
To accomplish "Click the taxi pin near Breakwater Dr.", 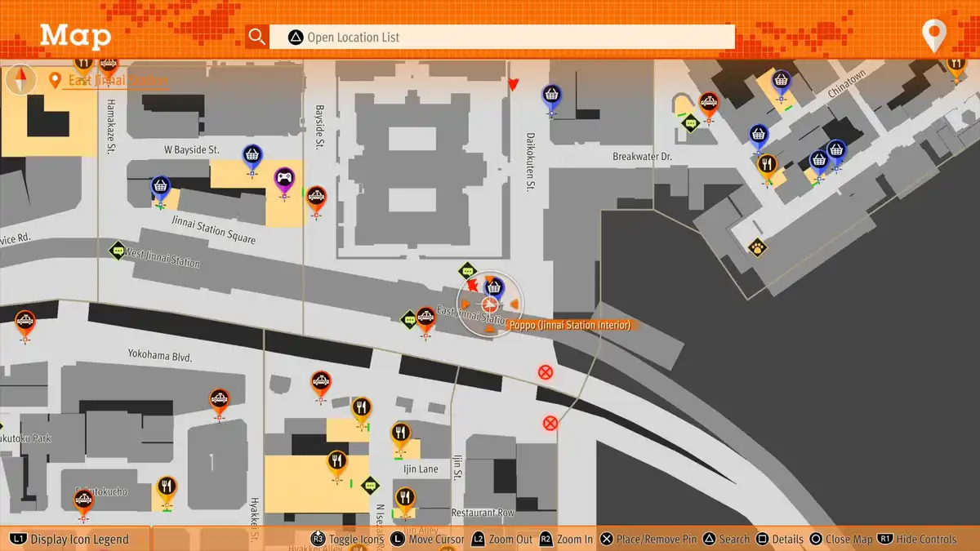I will point(708,104).
